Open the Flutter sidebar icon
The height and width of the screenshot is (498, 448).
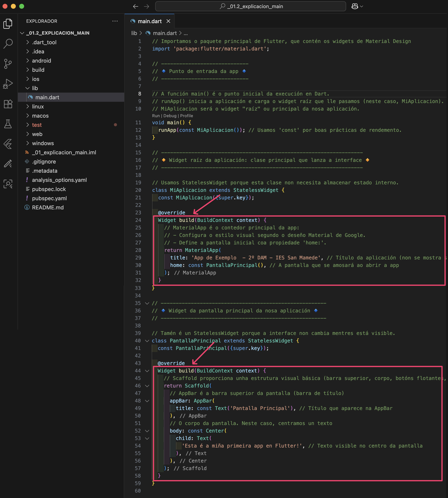click(8, 144)
